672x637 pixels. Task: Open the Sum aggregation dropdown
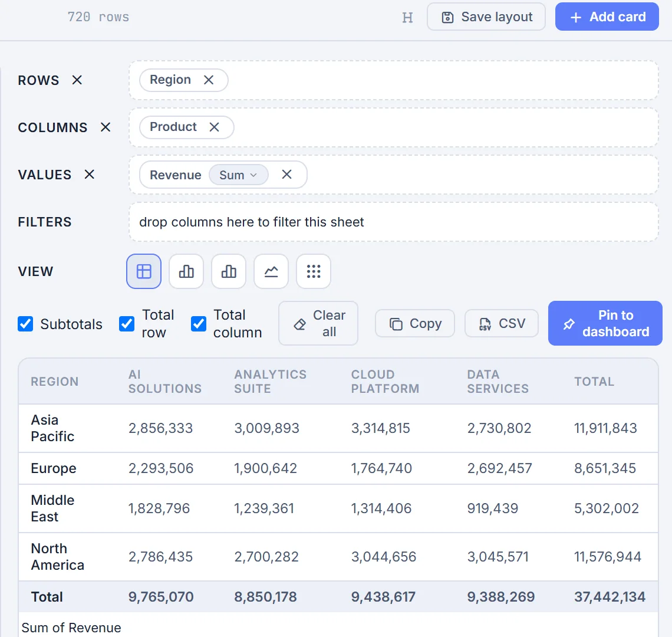pos(238,175)
